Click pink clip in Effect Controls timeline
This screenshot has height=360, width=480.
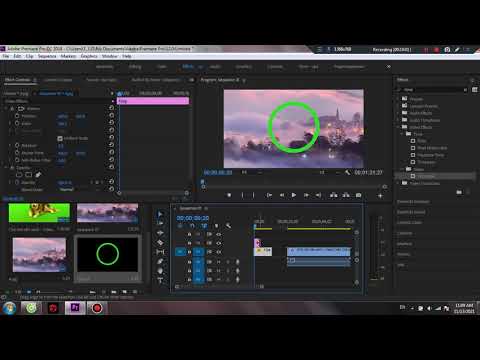click(x=153, y=101)
